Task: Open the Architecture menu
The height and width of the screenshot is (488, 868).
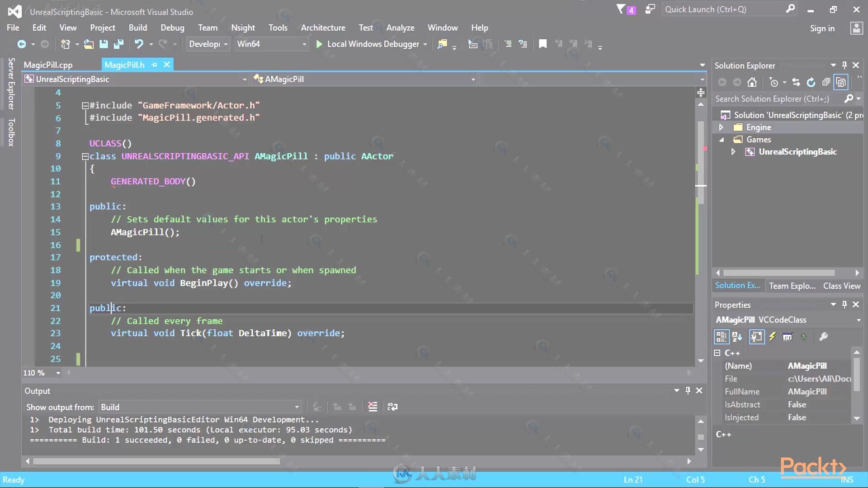Action: 323,28
